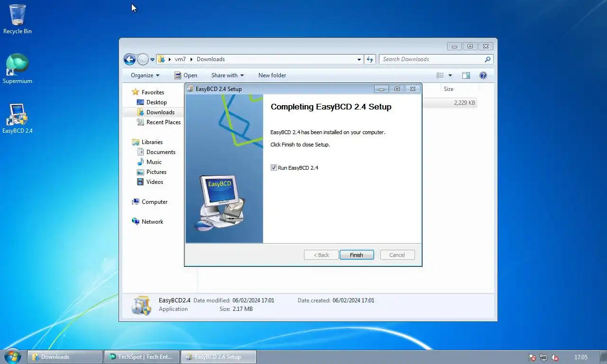Click the vm7 breadcrumb in address bar

click(x=180, y=59)
